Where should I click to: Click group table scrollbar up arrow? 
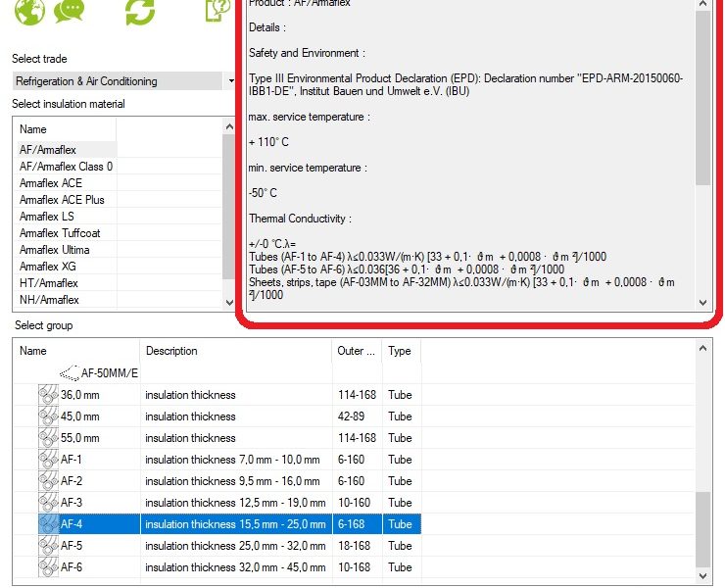tap(702, 348)
